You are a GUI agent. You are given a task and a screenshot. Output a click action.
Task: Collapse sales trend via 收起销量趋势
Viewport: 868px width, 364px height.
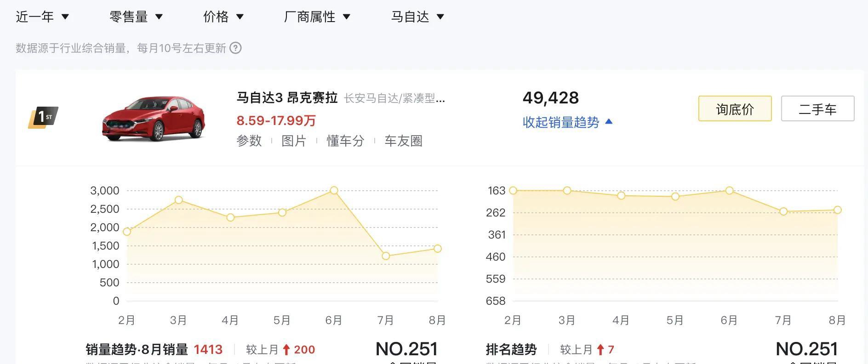tap(561, 122)
